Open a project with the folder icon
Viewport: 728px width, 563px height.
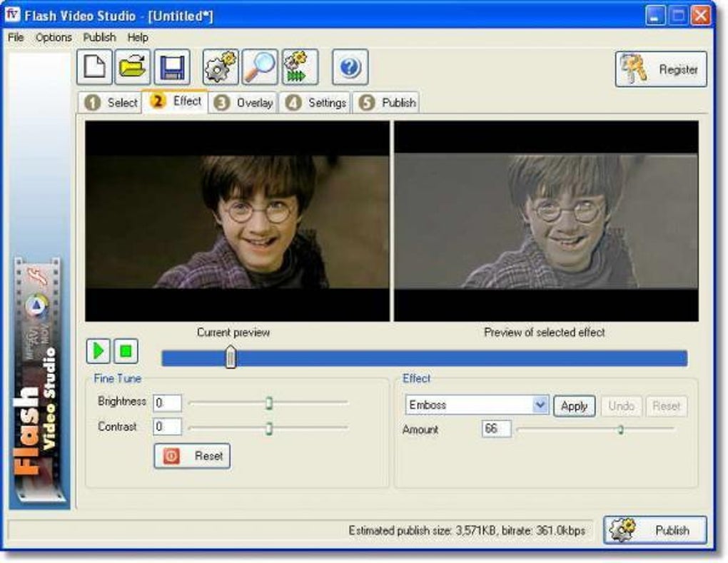point(133,67)
